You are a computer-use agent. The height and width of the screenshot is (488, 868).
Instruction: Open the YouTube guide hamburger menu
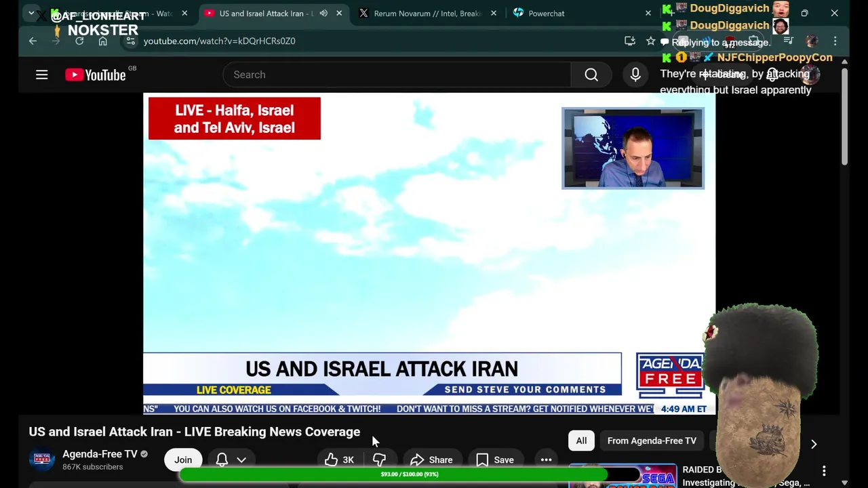[x=41, y=75]
